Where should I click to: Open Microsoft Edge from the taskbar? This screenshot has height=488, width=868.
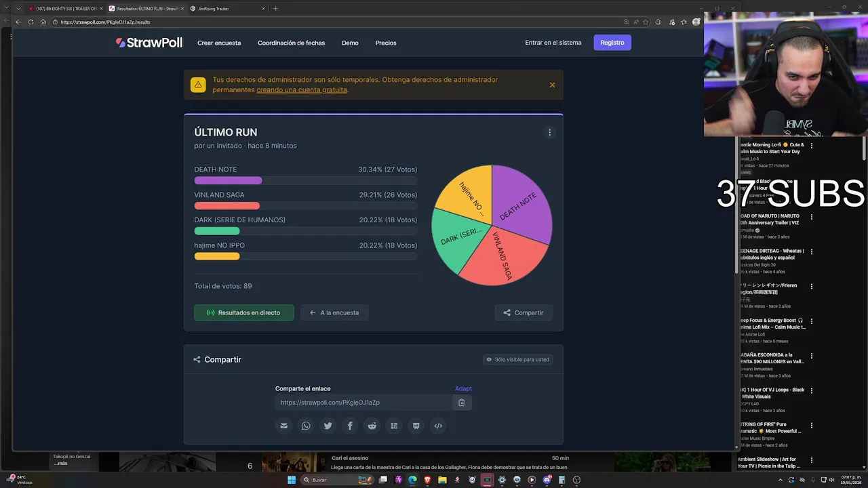pyautogui.click(x=413, y=480)
